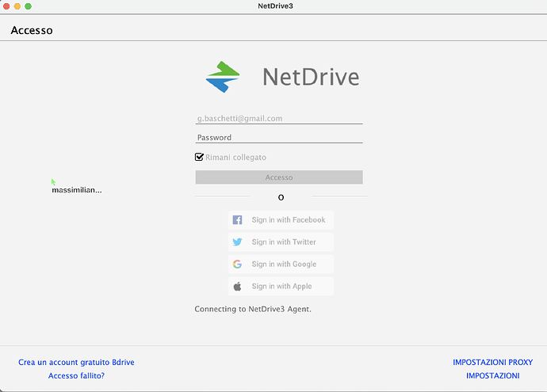Image resolution: width=547 pixels, height=392 pixels.
Task: Minimize the window with the yellow button
Action: click(17, 6)
